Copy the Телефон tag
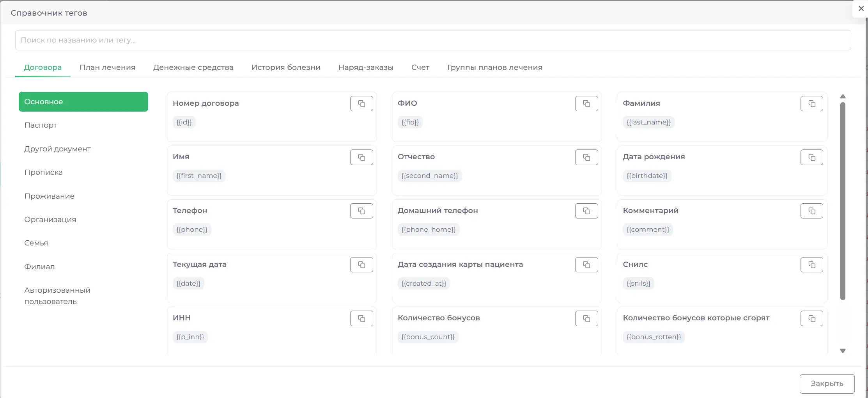 [x=361, y=211]
